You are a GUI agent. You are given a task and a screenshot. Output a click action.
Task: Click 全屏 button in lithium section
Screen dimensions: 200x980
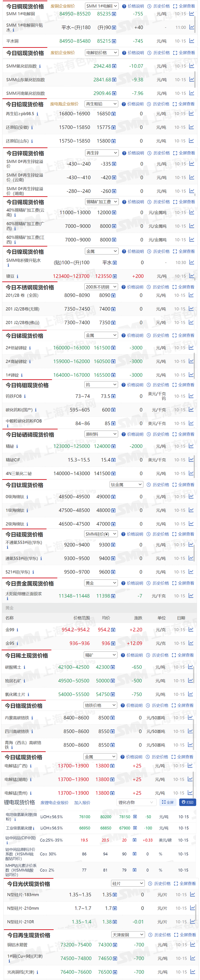[x=167, y=802]
